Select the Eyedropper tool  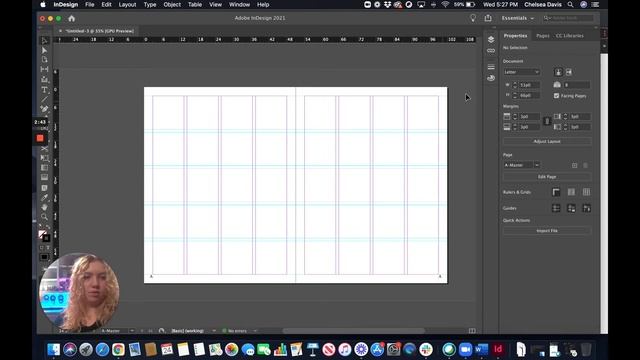pyautogui.click(x=44, y=198)
